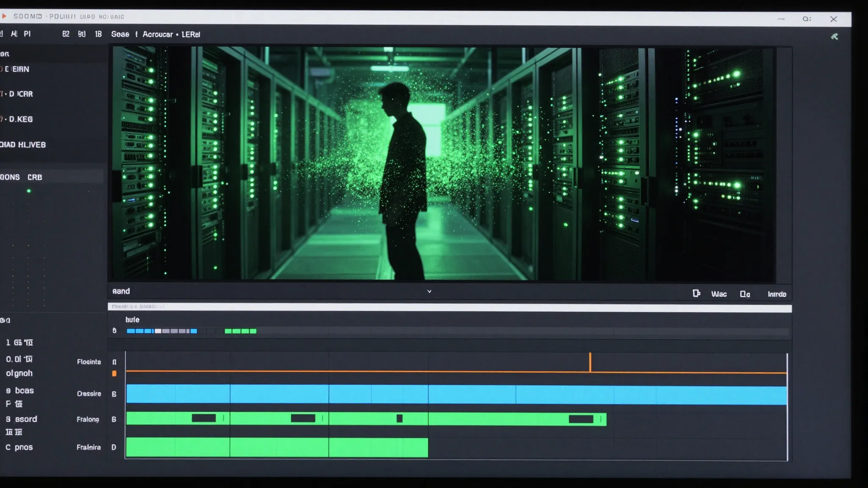Click the green arrow icon at top right
Image resolution: width=868 pixels, height=488 pixels.
coord(835,36)
